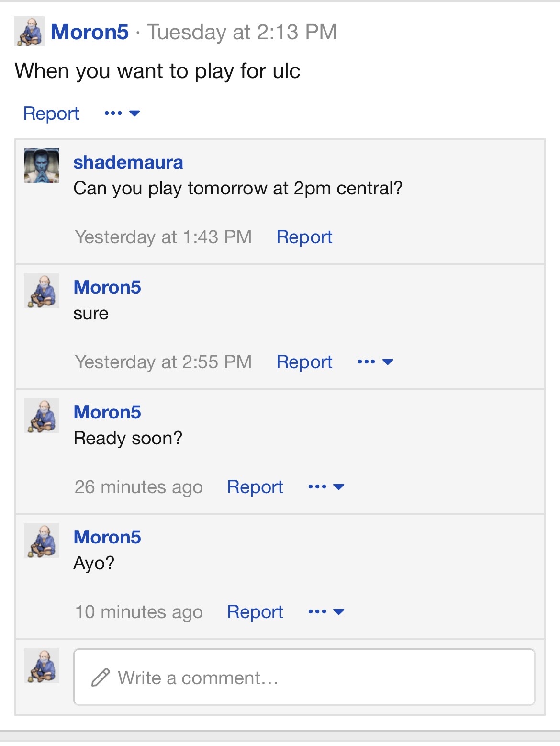The height and width of the screenshot is (746, 560).
Task: Open the shademaura username link
Action: coord(128,162)
